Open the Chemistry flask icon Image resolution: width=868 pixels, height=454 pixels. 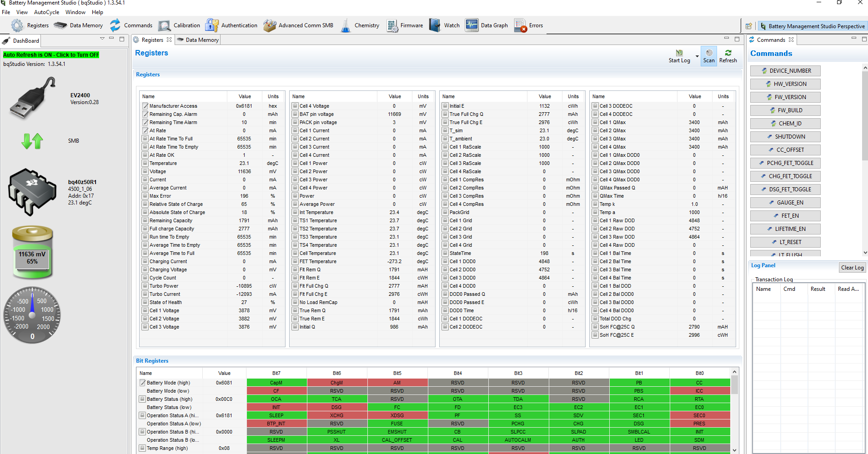point(346,25)
